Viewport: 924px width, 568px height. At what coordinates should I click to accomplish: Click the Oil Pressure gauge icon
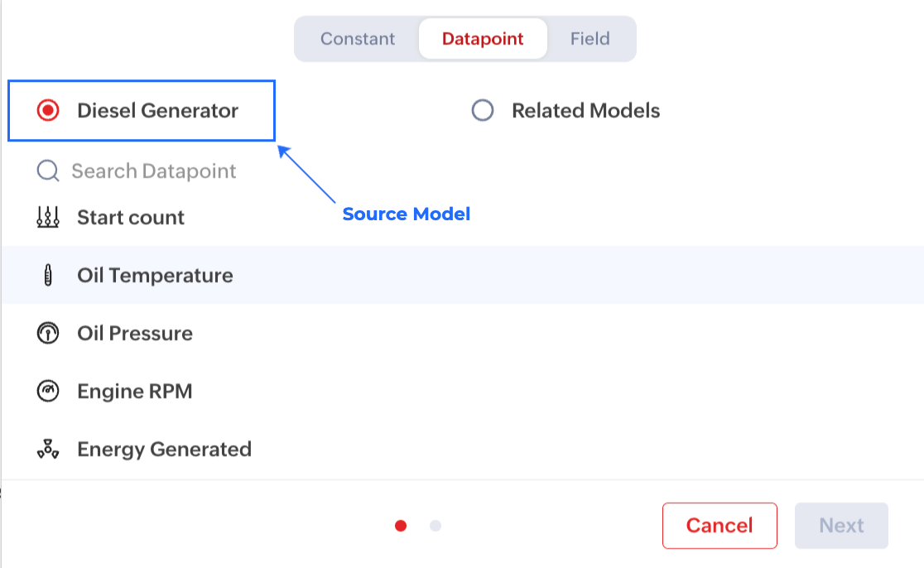[x=48, y=334]
